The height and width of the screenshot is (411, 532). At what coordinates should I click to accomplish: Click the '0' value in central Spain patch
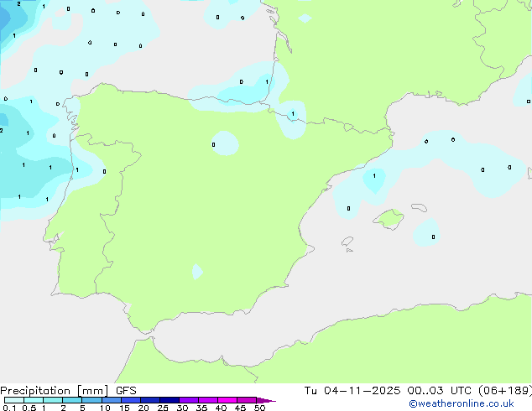213,145
